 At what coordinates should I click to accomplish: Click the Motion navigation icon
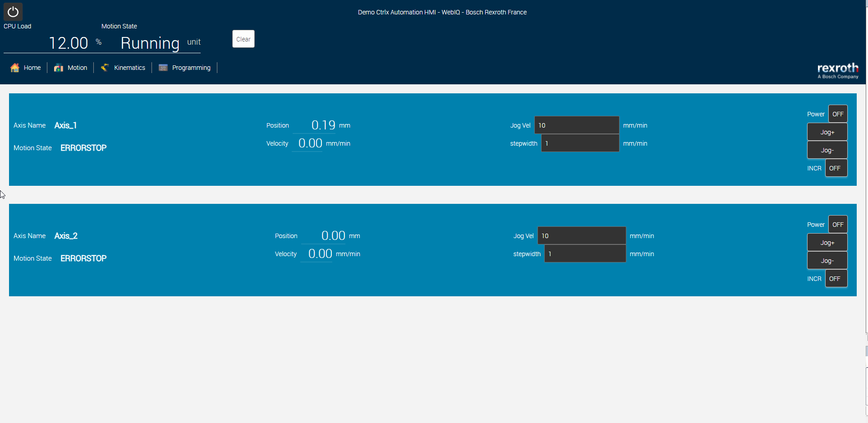(59, 68)
